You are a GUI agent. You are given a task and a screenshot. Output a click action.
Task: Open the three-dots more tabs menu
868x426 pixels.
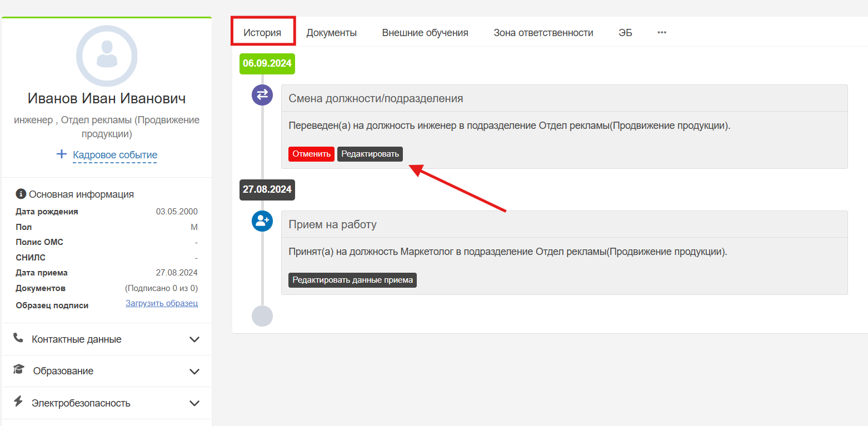pos(662,32)
